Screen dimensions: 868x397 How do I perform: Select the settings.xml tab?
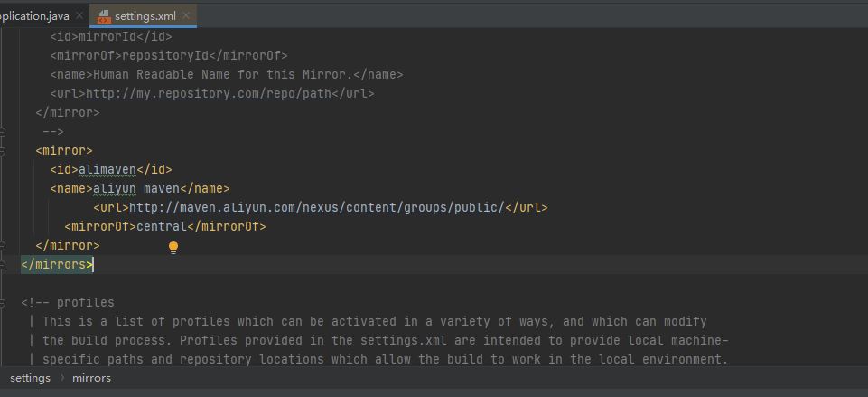click(x=145, y=16)
